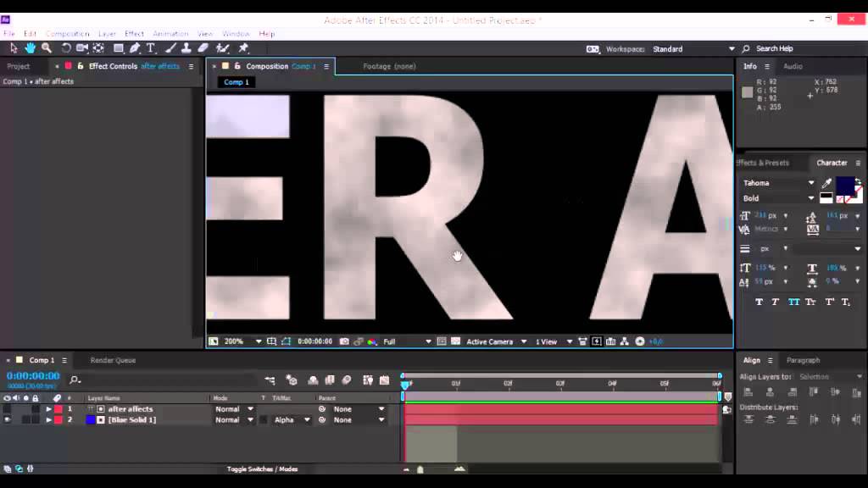Open the Bold font style dropdown

[778, 198]
